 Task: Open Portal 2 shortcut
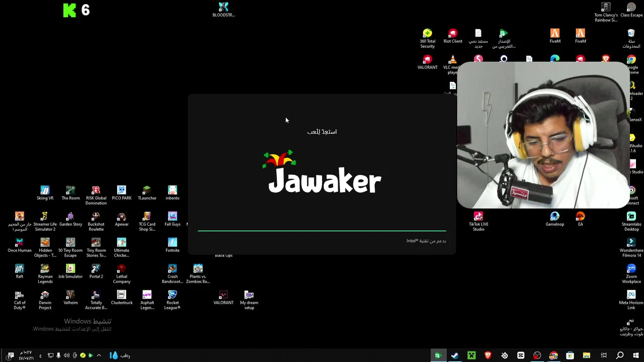point(96,271)
